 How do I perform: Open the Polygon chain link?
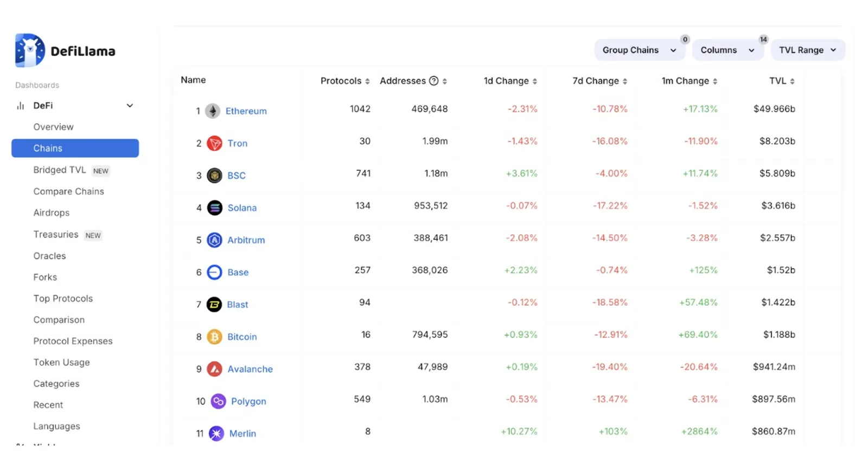[248, 402]
